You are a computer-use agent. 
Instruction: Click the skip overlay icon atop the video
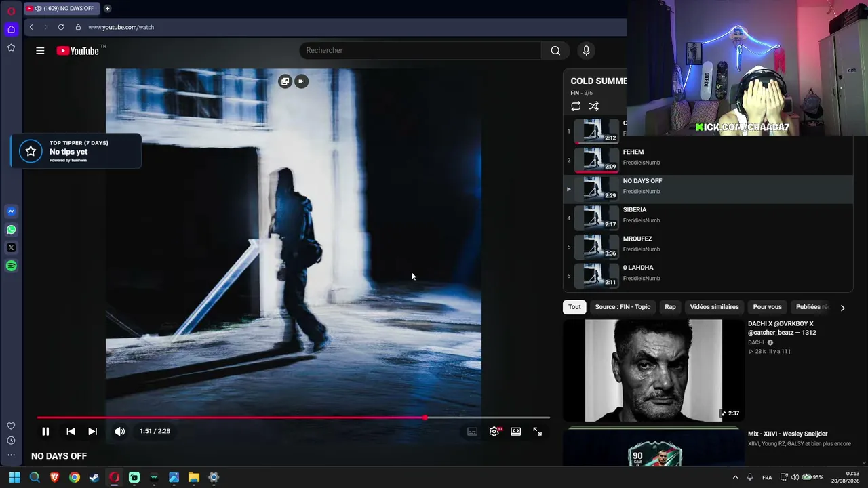pyautogui.click(x=301, y=81)
